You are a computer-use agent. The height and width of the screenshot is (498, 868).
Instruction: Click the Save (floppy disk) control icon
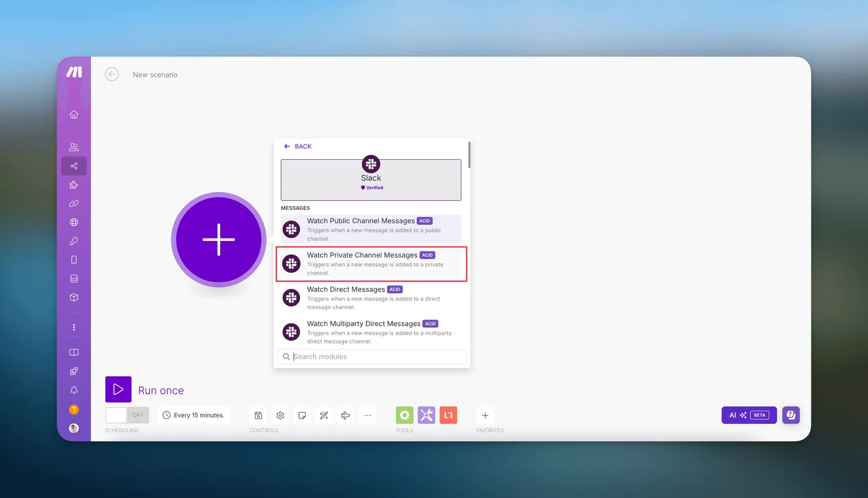259,415
